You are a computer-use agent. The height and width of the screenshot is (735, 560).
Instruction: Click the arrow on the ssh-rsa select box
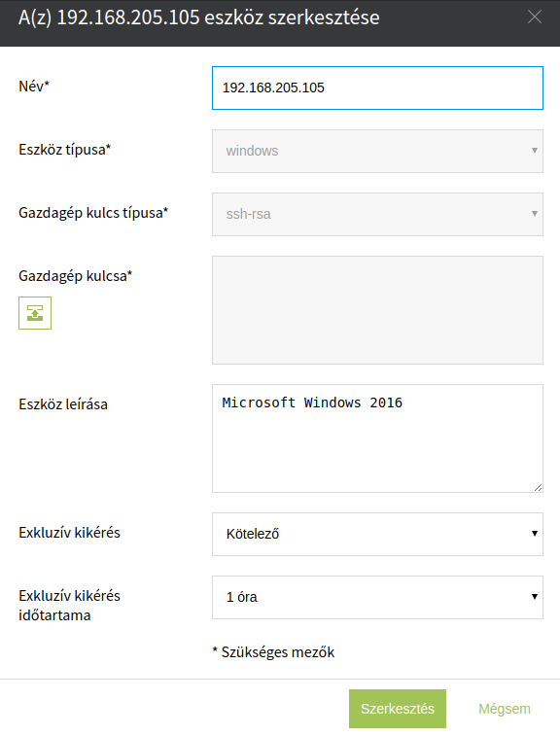(x=534, y=214)
